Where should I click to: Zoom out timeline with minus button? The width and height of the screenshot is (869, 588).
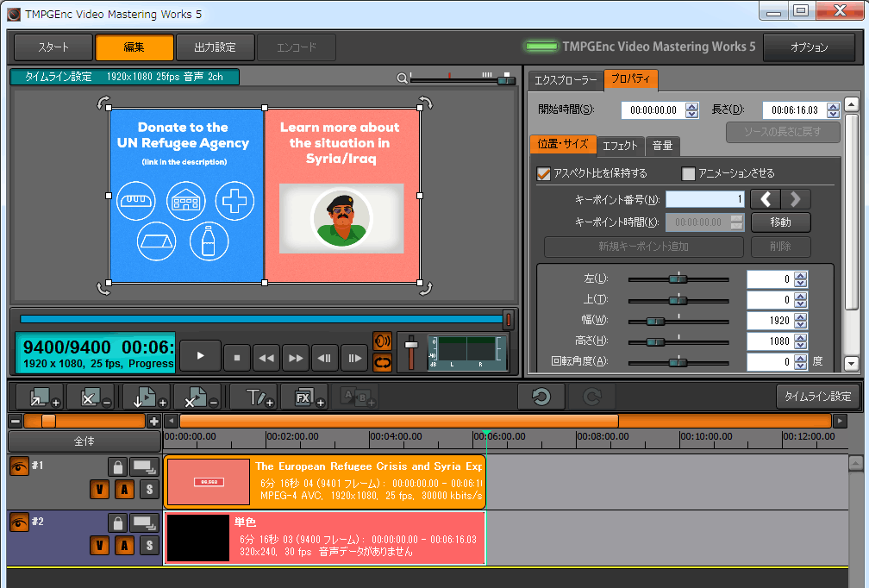pyautogui.click(x=16, y=422)
